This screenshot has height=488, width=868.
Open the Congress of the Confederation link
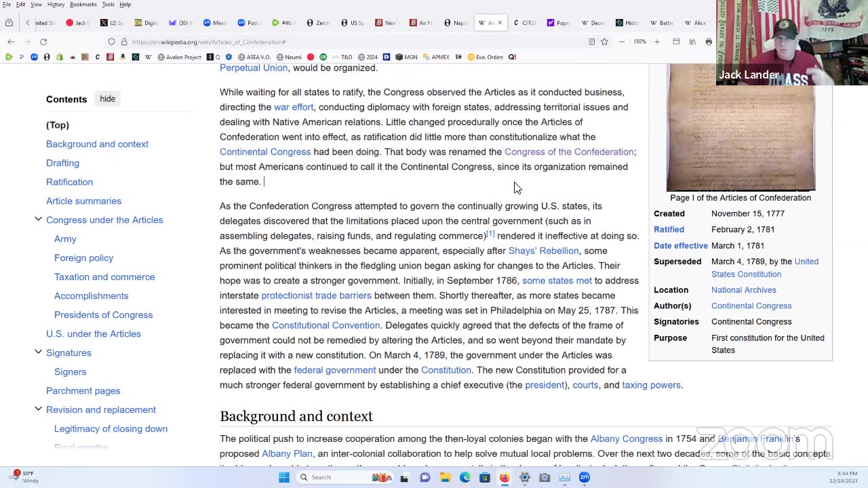click(569, 152)
